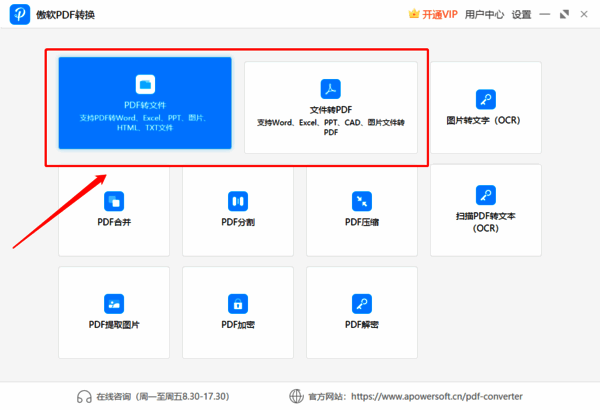Click the PDF分割 label
Image resolution: width=600 pixels, height=410 pixels.
238,222
